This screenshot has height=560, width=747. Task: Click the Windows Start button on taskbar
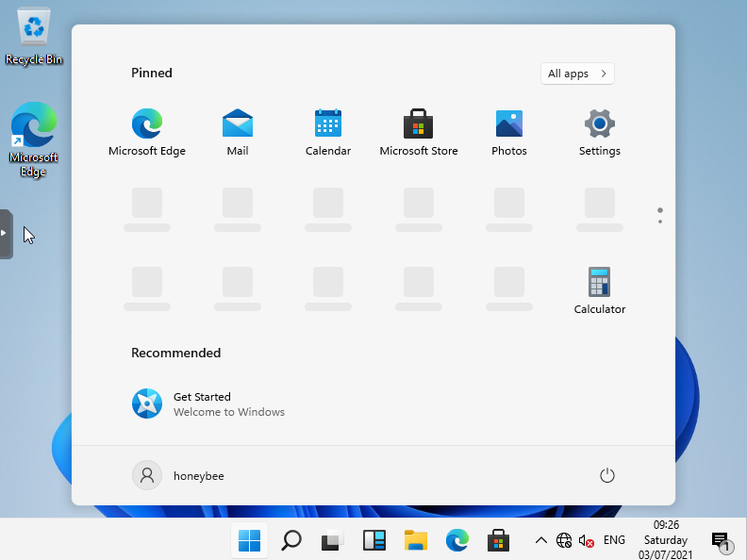250,540
